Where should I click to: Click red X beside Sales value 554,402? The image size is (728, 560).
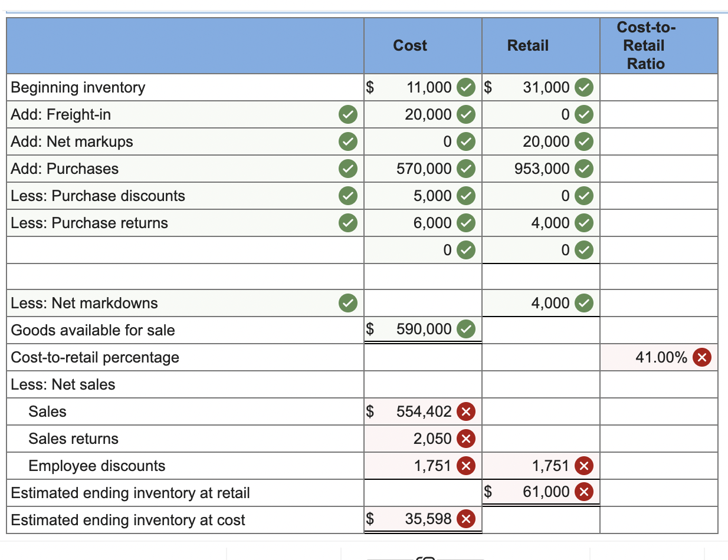[467, 411]
